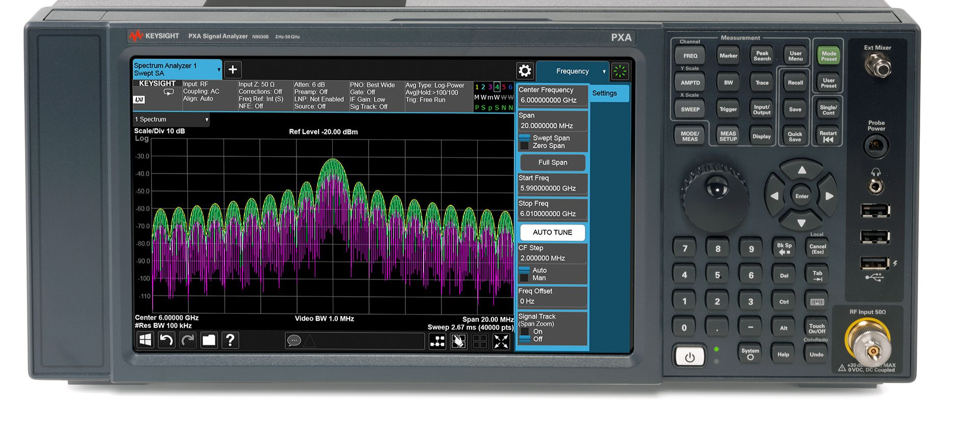Add a new screen with plus icon
980x421 pixels.
pos(233,69)
